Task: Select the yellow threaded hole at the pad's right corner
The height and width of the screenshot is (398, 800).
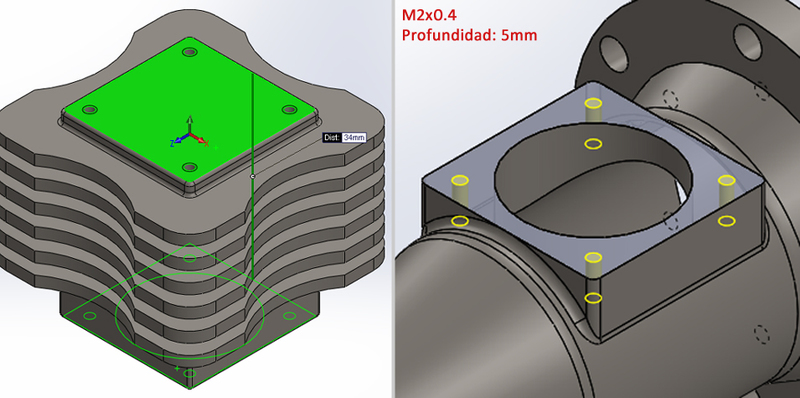Action: tap(727, 180)
